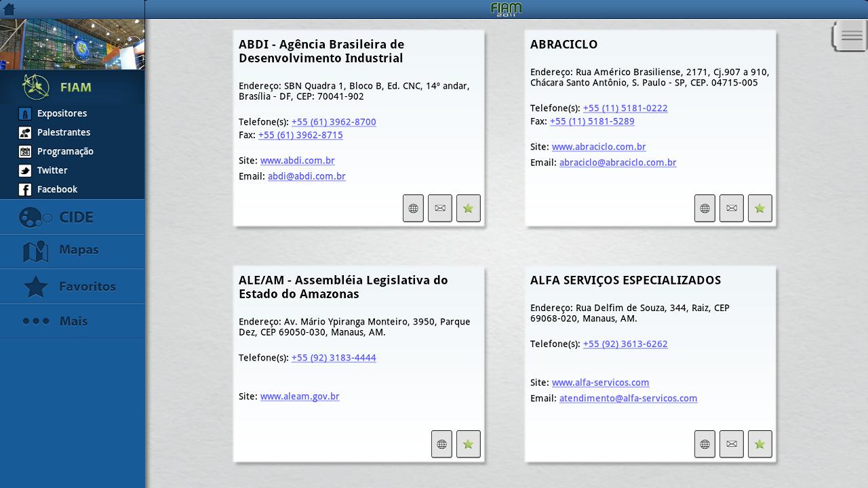Open ALFA SERVIÇOS website globe icon
The image size is (868, 488).
point(705,444)
